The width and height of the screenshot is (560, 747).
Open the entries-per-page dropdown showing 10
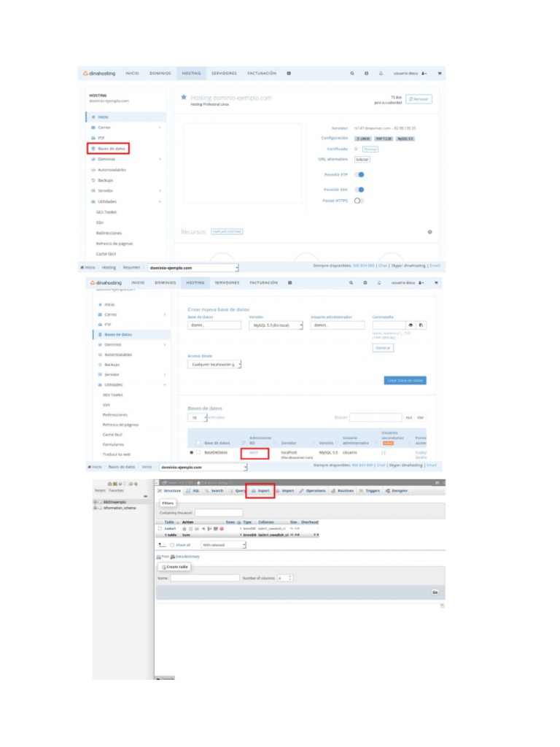coord(197,418)
